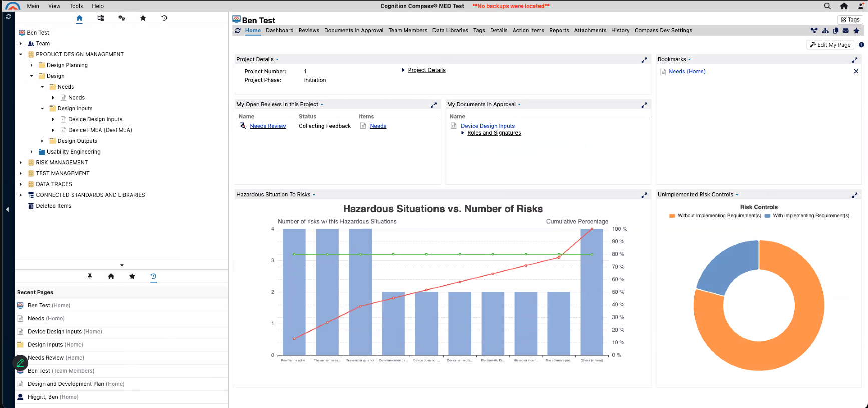Maximize the Unimplemented Risk Controls panel
The height and width of the screenshot is (408, 868).
pyautogui.click(x=855, y=195)
